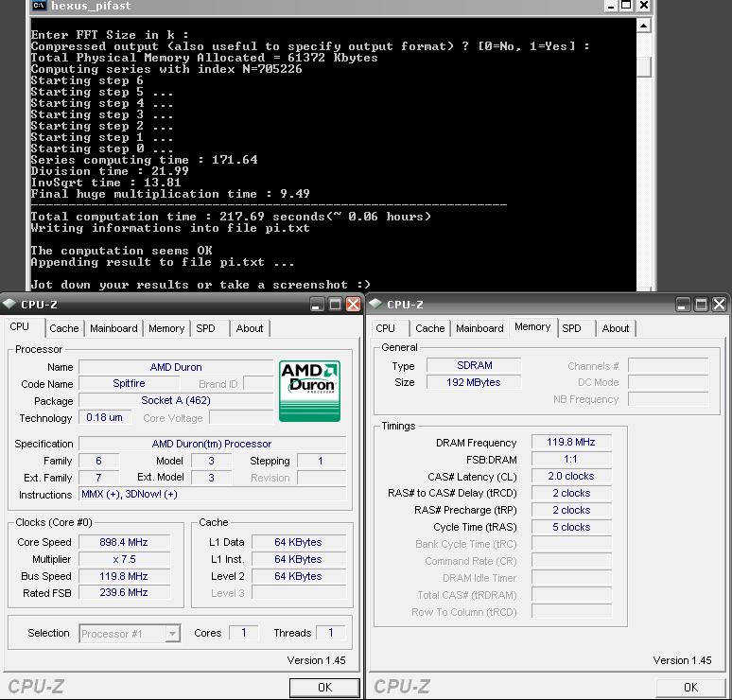This screenshot has height=700, width=732.
Task: Click the Multiplier value x 7.5
Action: [124, 559]
